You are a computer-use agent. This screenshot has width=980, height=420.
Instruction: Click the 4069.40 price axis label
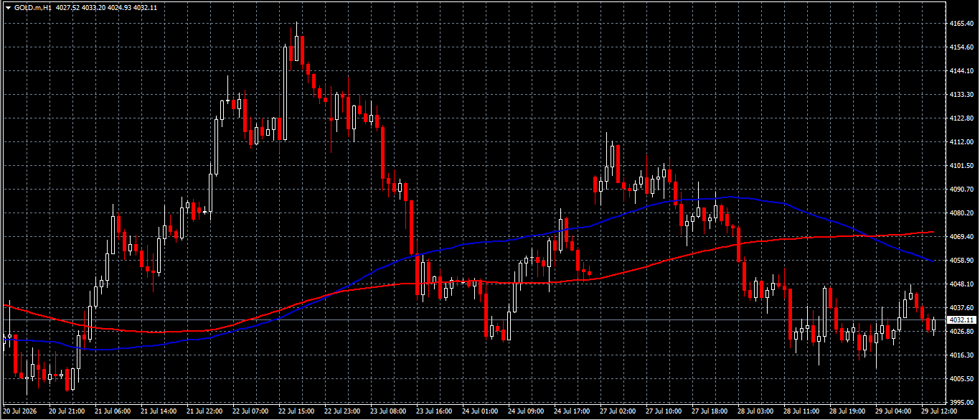point(960,237)
